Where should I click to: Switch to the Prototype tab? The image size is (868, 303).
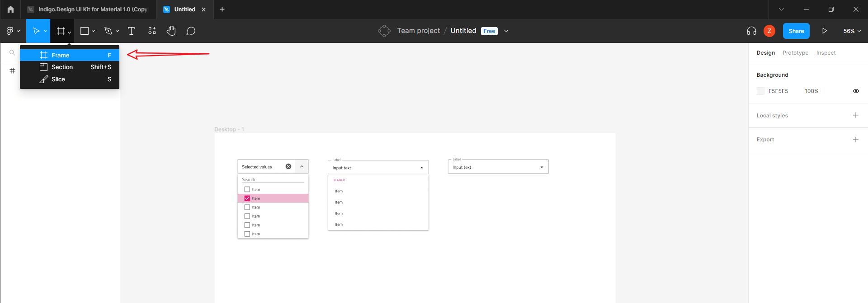coord(795,53)
